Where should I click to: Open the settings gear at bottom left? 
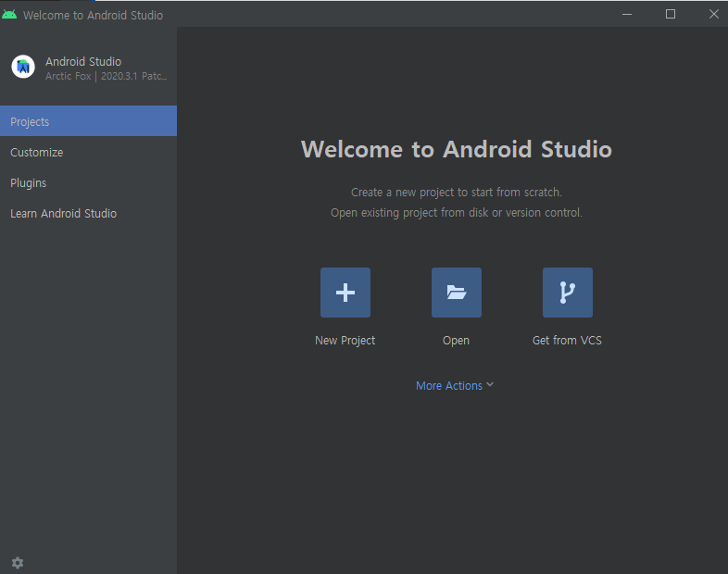[x=18, y=563]
